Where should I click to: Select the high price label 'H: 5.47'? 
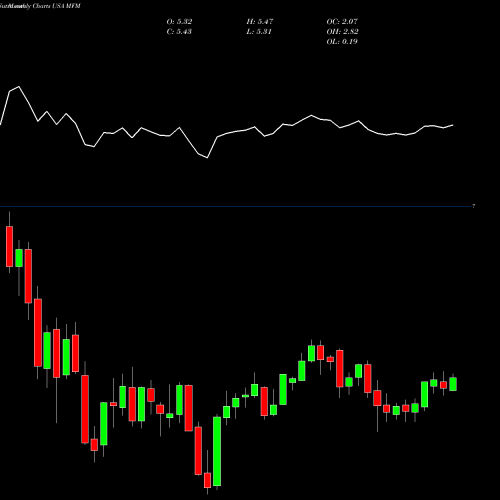tap(260, 22)
